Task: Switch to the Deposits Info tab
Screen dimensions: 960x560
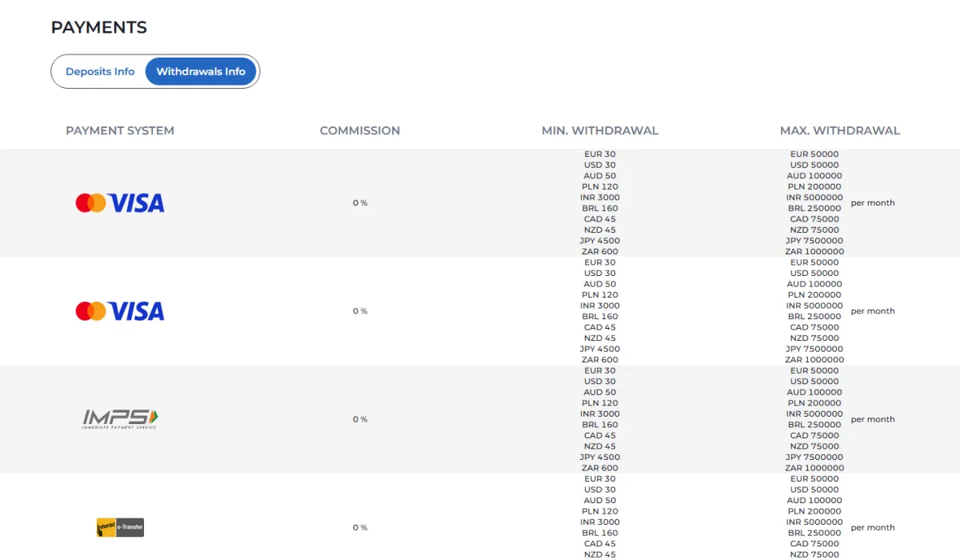Action: pos(100,71)
